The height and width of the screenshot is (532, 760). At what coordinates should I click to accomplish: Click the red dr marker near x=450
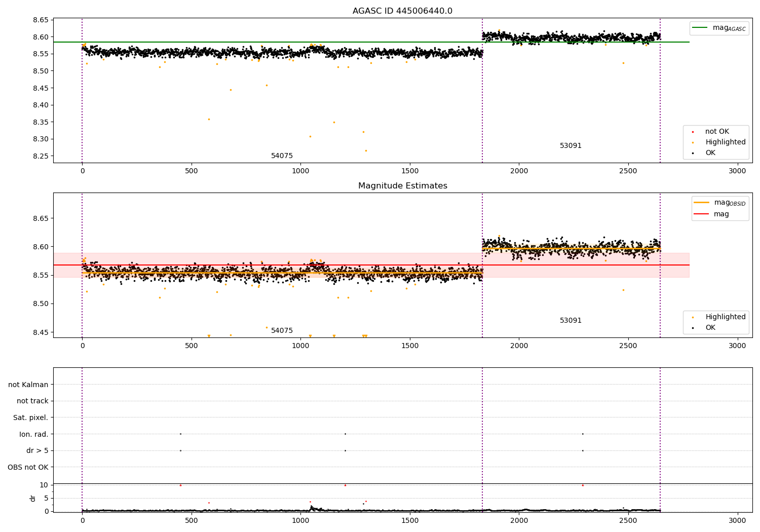pyautogui.click(x=180, y=485)
